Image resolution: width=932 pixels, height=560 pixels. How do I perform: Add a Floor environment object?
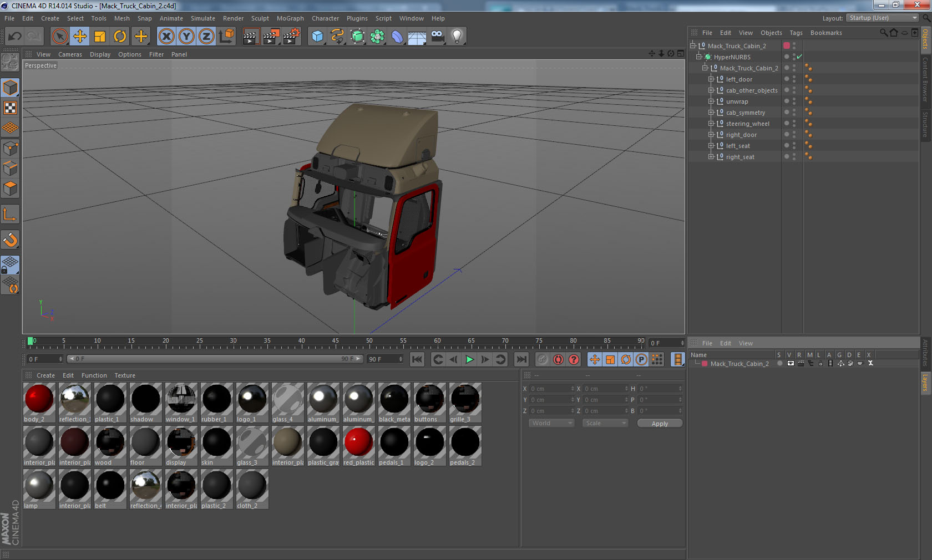[x=417, y=37]
